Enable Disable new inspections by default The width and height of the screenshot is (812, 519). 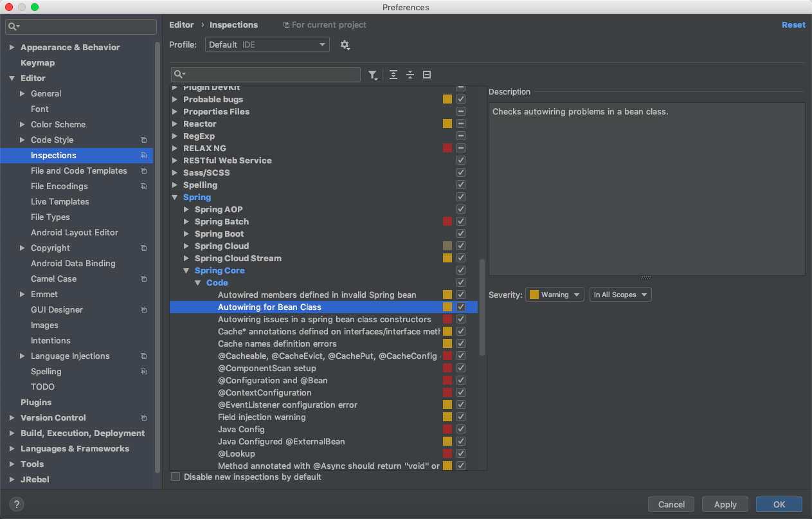pos(176,477)
